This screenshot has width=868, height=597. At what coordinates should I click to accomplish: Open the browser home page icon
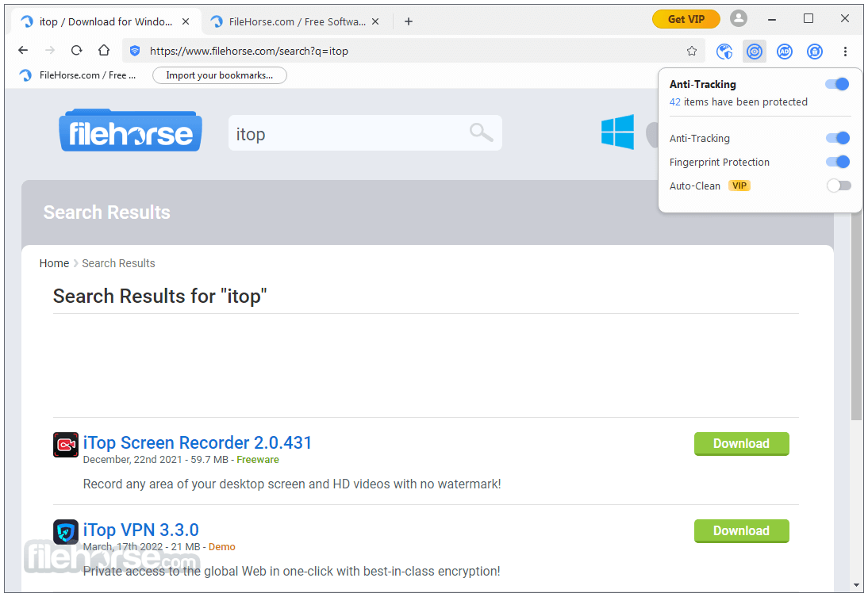[103, 51]
